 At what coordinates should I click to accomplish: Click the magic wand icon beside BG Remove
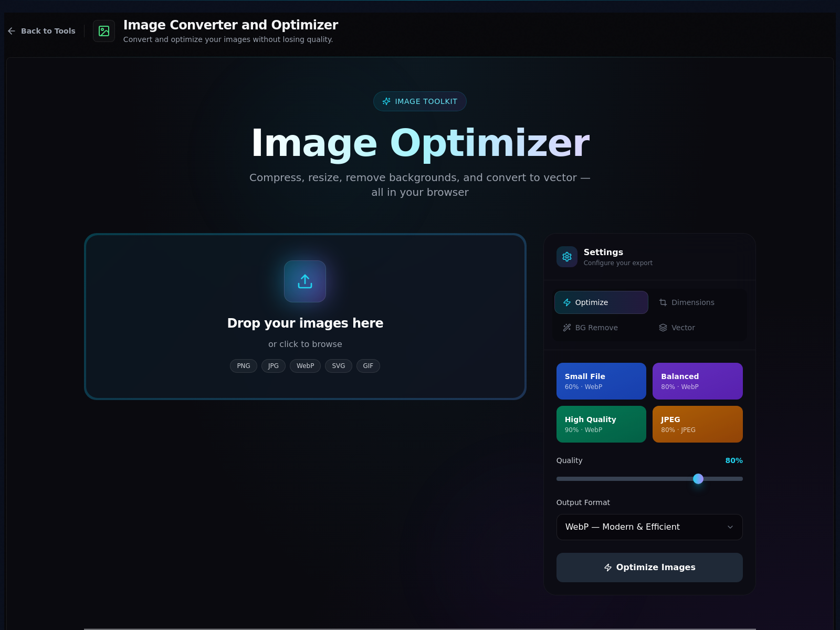(x=567, y=328)
